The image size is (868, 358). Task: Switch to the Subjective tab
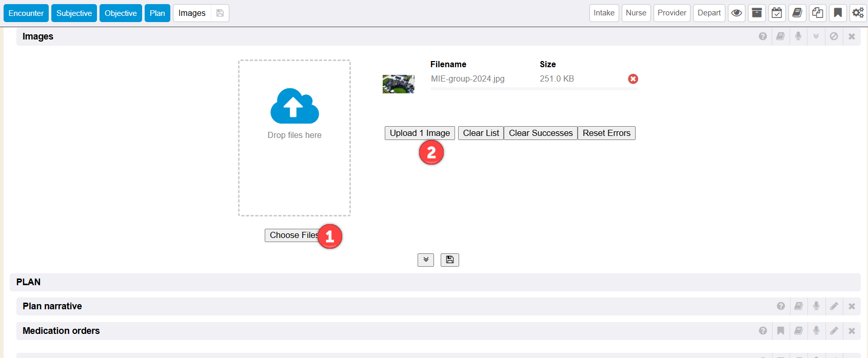click(74, 13)
